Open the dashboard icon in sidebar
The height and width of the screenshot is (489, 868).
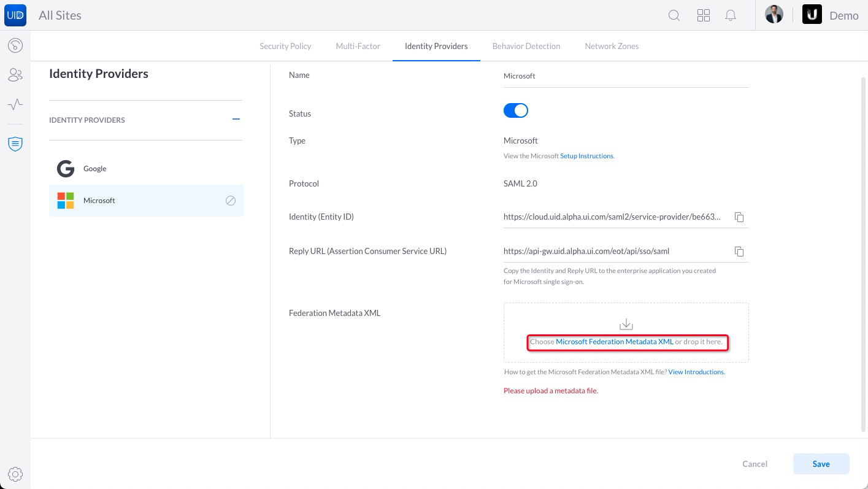(x=15, y=45)
